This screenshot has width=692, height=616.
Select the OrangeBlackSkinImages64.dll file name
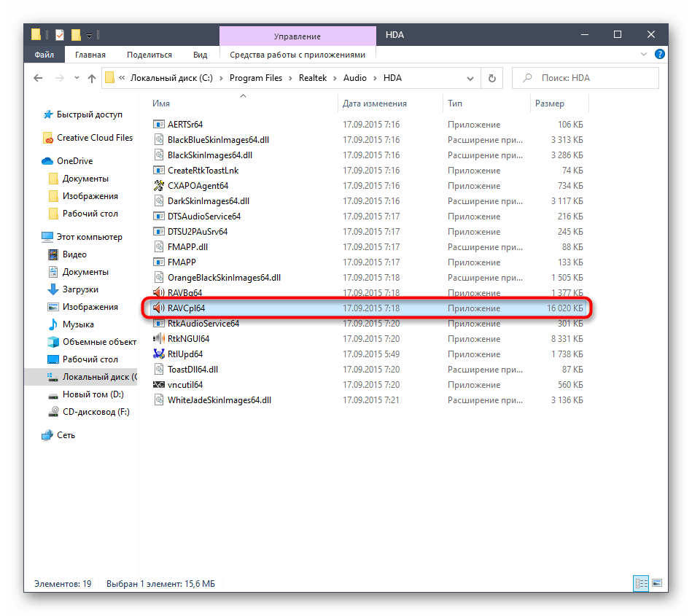[224, 278]
